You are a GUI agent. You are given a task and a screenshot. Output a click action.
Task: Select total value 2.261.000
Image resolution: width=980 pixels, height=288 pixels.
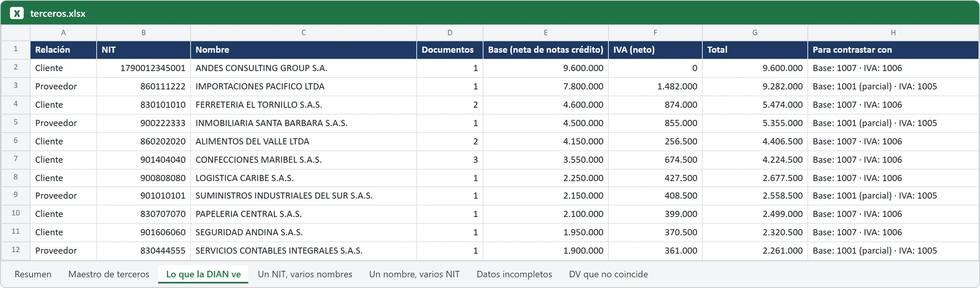pos(755,251)
